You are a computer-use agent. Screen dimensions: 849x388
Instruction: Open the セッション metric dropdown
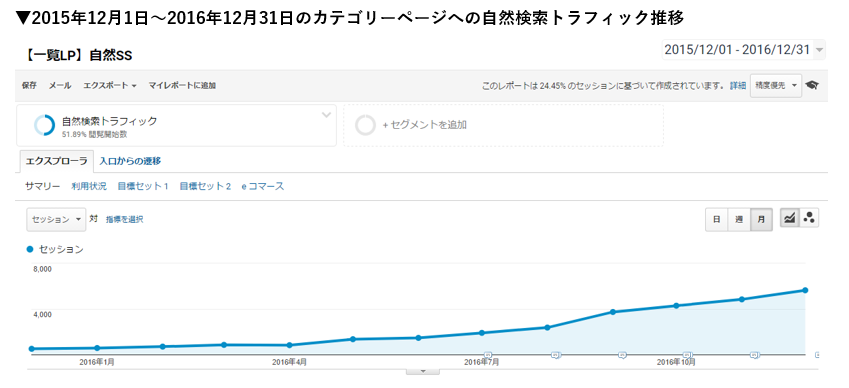point(56,219)
